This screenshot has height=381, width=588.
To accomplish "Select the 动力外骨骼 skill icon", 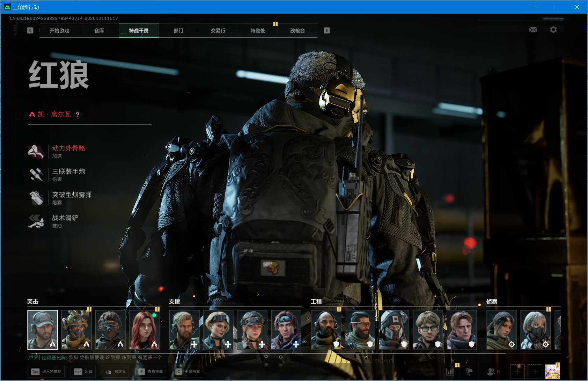I will (x=36, y=152).
